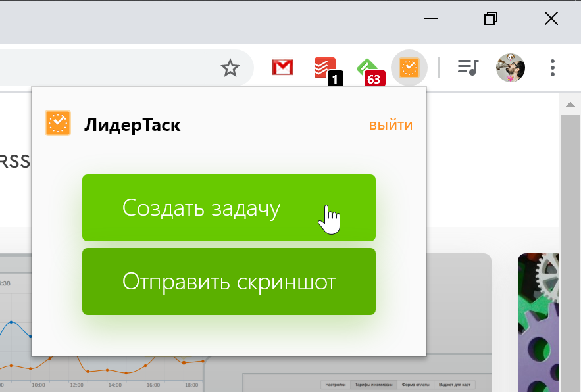
Task: Bookmark this page with the star icon
Action: [x=230, y=68]
